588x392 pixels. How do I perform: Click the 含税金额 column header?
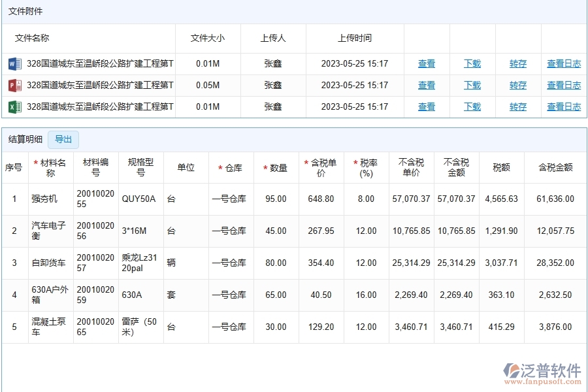[x=555, y=168]
